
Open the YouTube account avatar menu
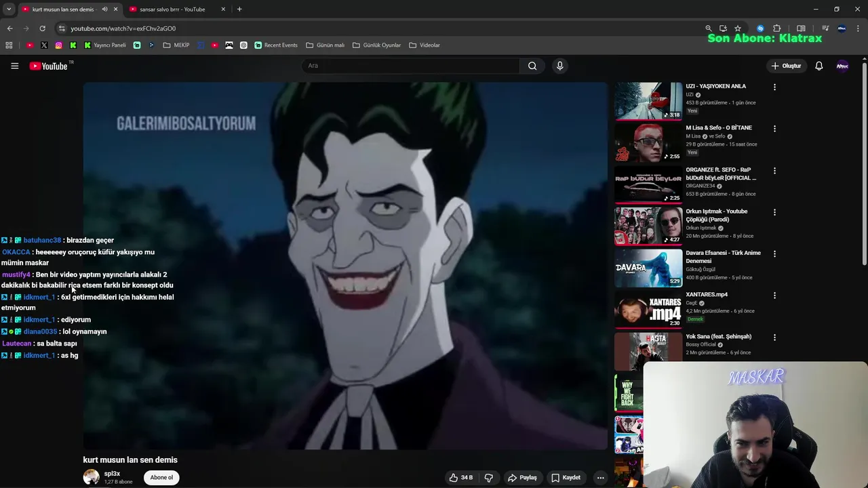click(x=842, y=66)
